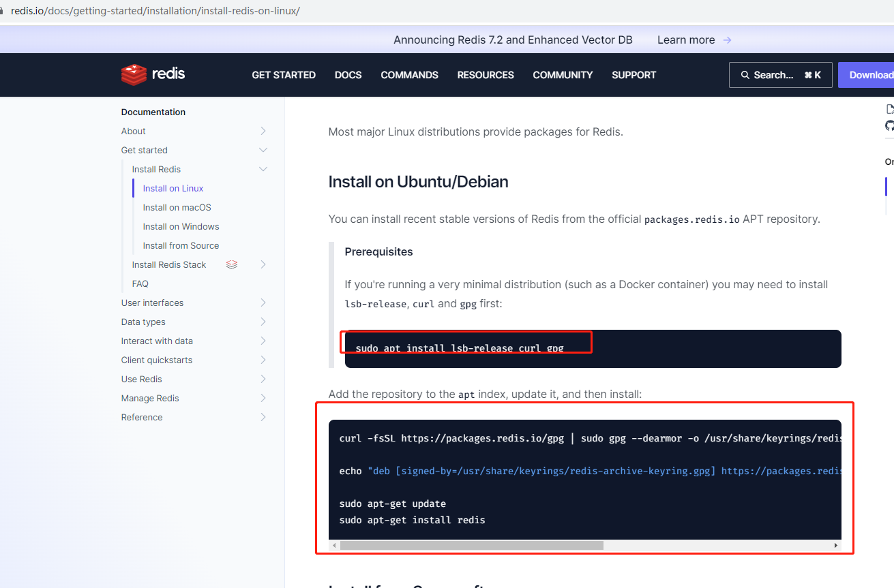Open the Install on macOS page
894x588 pixels.
point(177,207)
